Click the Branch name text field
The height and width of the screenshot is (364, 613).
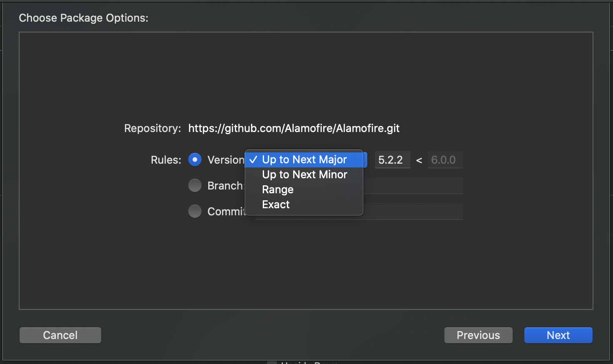(x=413, y=186)
